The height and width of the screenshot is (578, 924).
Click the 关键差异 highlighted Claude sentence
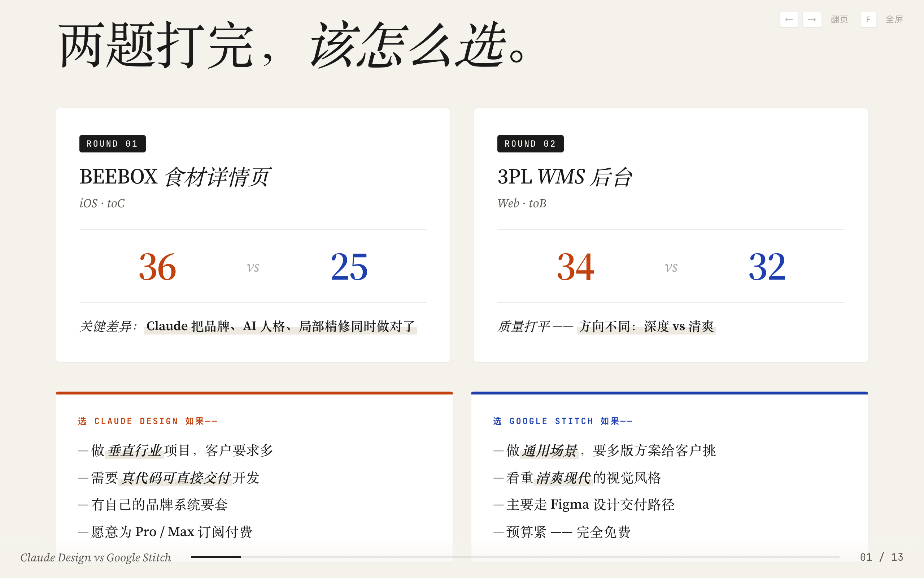point(281,326)
